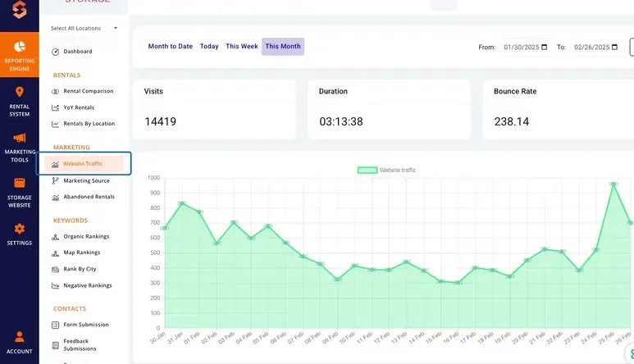Open Dashboard in the sidebar

click(x=78, y=52)
